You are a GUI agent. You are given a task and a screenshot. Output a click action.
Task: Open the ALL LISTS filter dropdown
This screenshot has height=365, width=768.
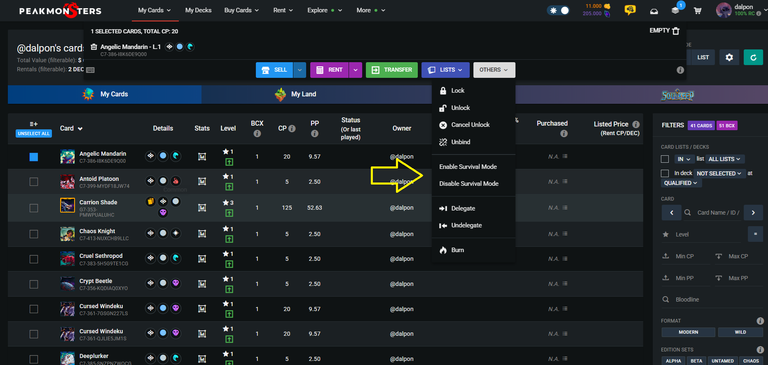click(x=725, y=159)
